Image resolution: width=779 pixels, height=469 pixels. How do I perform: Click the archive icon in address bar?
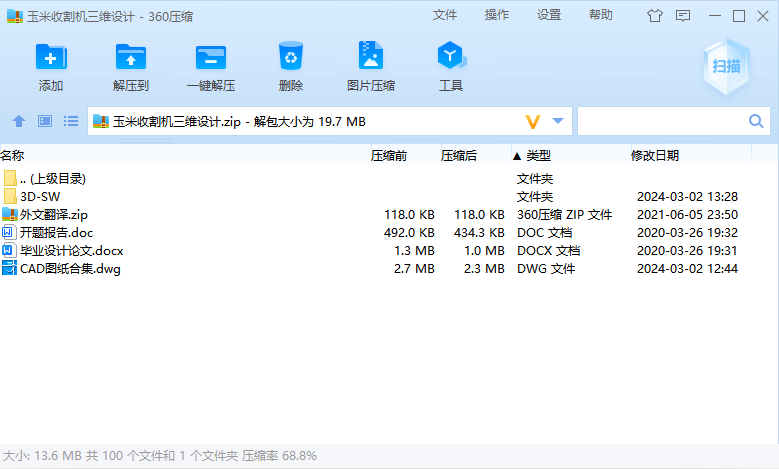point(101,121)
